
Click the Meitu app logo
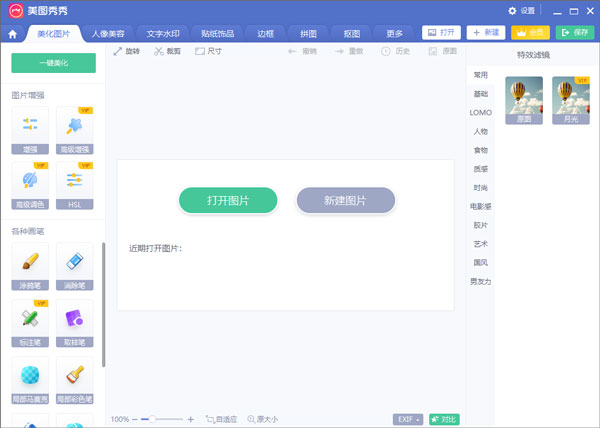pyautogui.click(x=16, y=11)
